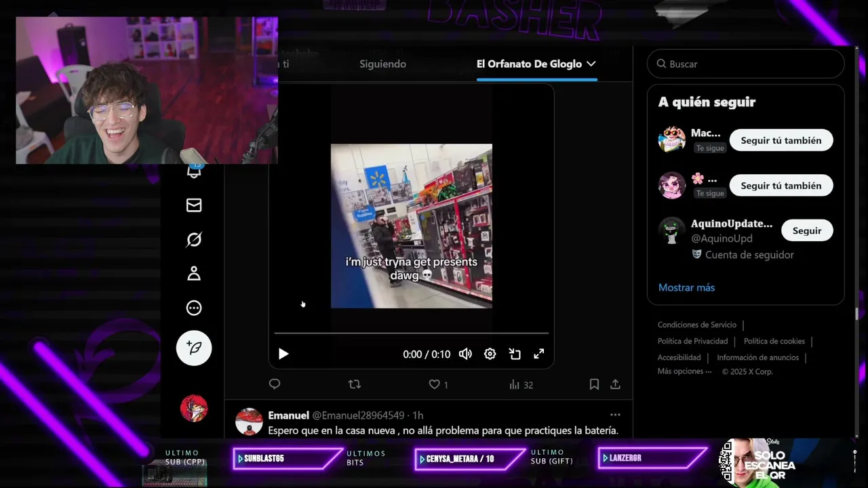Open Emanuel's profile avatar
This screenshot has height=488, width=868.
coord(249,422)
